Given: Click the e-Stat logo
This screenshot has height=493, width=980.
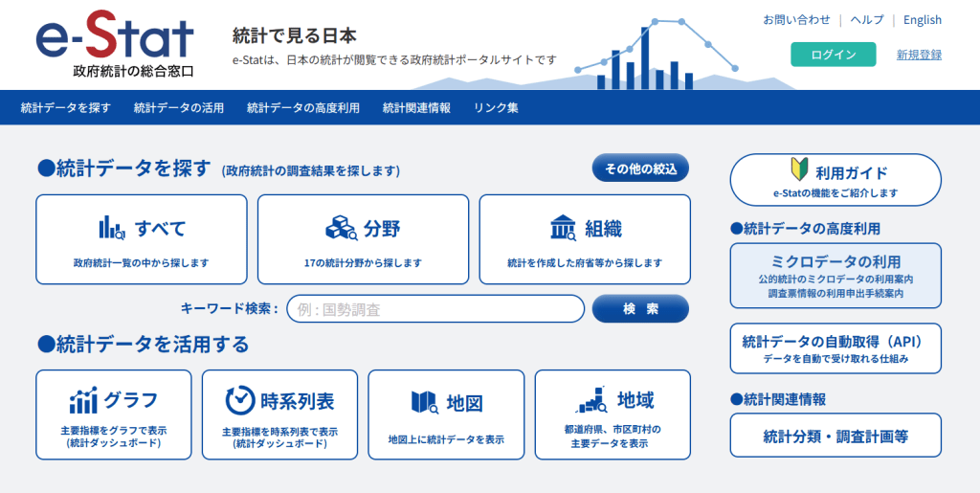Looking at the screenshot, I should click(115, 43).
